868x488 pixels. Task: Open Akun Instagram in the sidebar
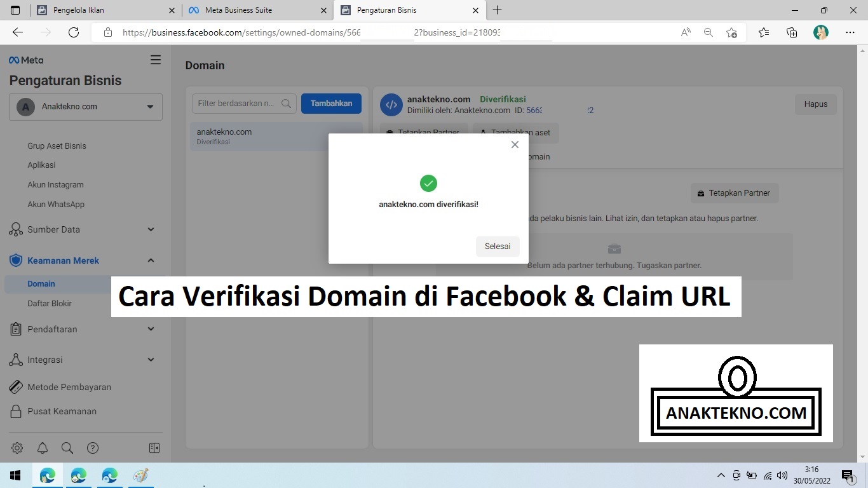pos(55,185)
